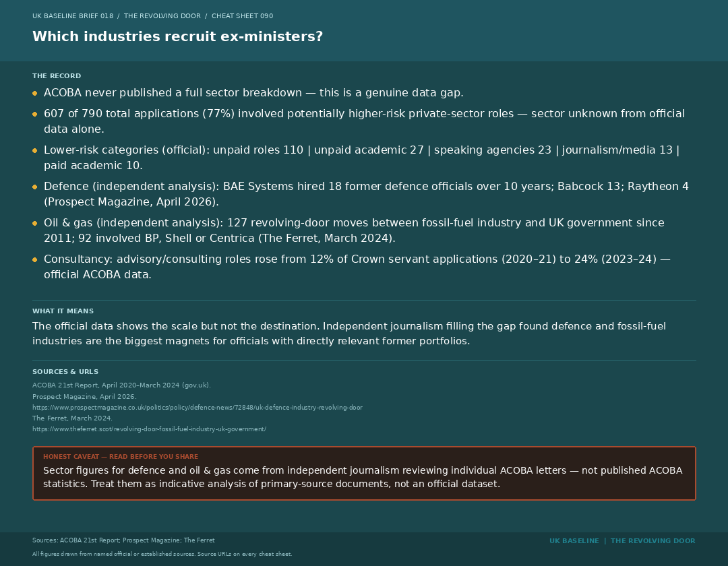Select the 'Oil & gas (independent analysis)' bullet
This screenshot has width=728, height=566.
click(355, 230)
